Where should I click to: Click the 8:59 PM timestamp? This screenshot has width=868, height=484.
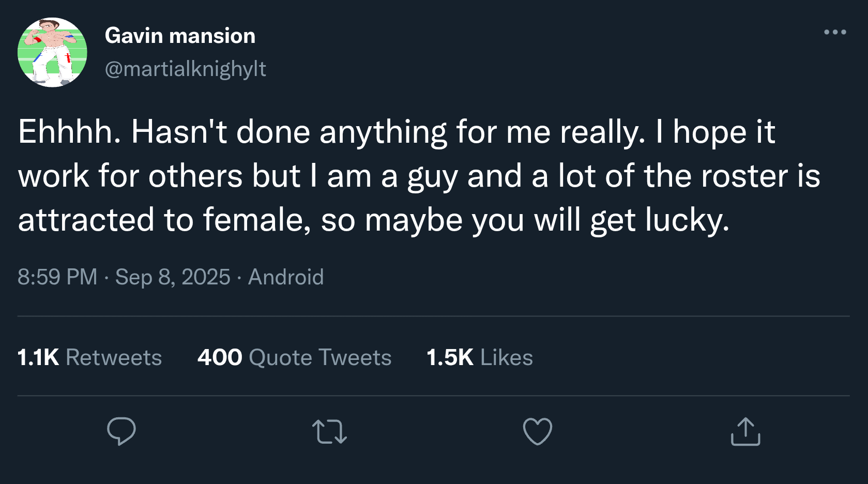tap(57, 277)
